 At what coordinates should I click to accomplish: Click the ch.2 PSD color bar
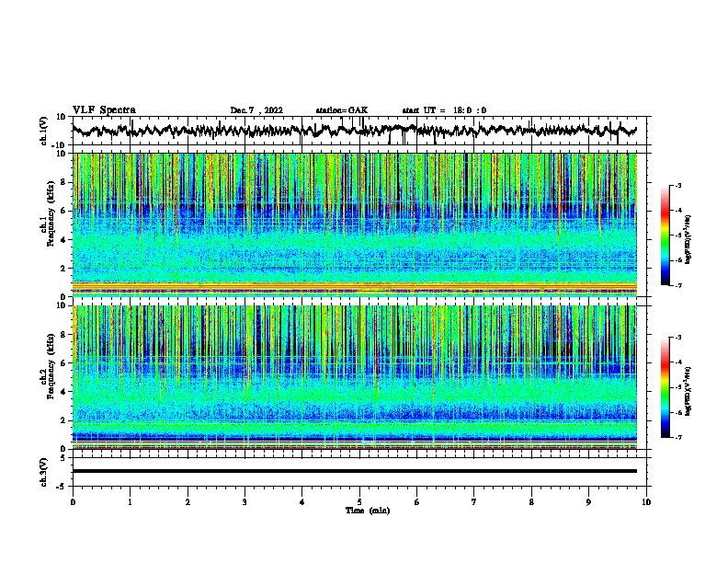coord(665,387)
